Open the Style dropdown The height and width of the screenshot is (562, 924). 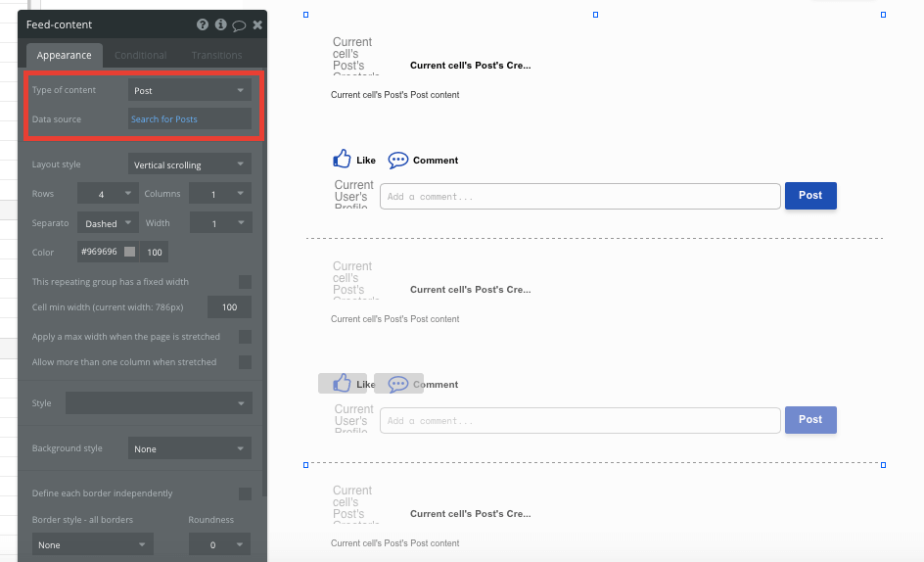pos(159,403)
